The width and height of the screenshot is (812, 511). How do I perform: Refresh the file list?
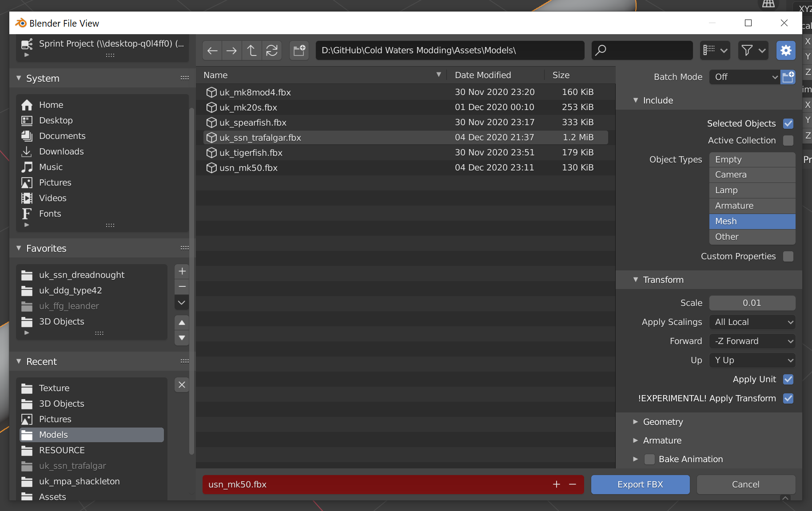[x=272, y=51]
